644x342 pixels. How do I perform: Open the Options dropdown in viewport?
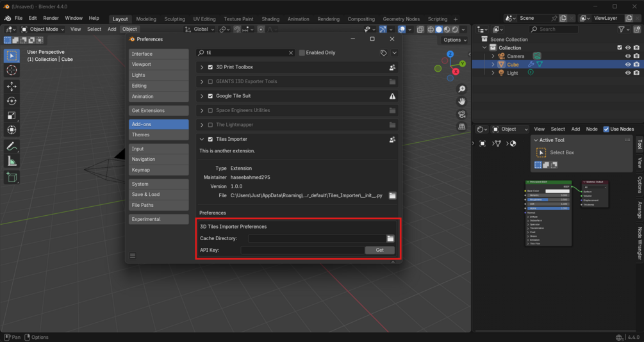click(x=455, y=40)
